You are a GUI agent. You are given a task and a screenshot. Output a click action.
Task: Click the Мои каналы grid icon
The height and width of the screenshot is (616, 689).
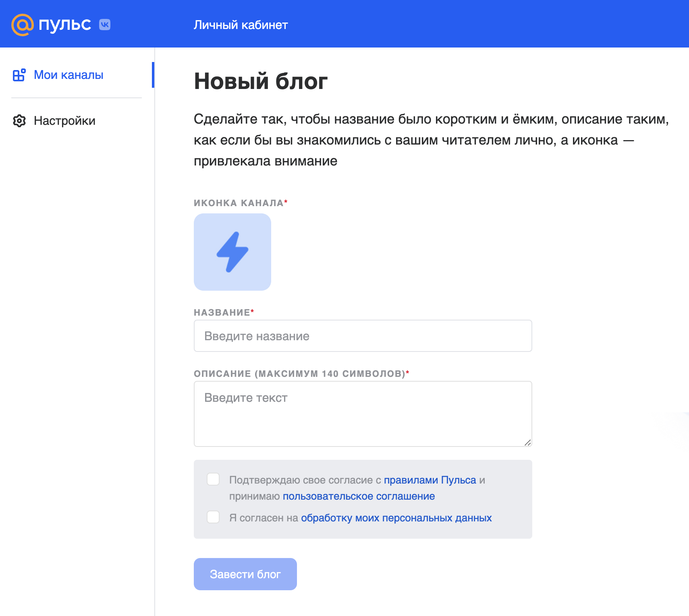tap(19, 75)
